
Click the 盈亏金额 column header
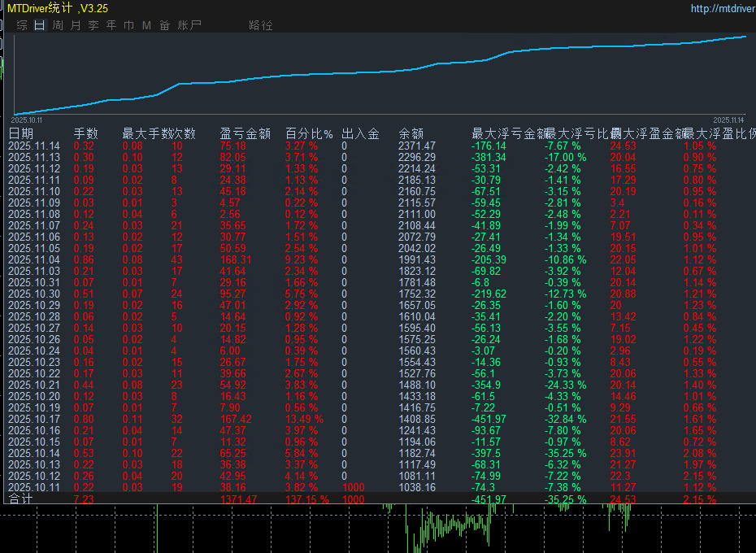tap(245, 133)
